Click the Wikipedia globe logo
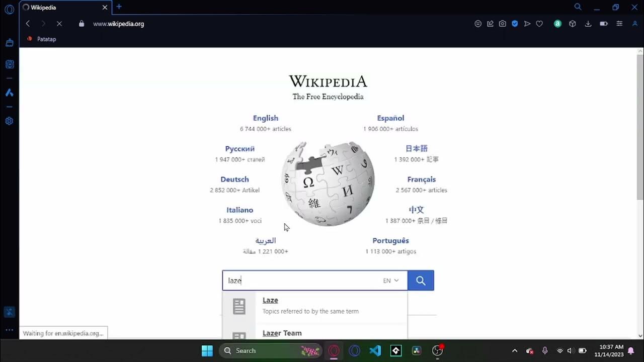Viewport: 644px width, 362px height. [x=328, y=183]
